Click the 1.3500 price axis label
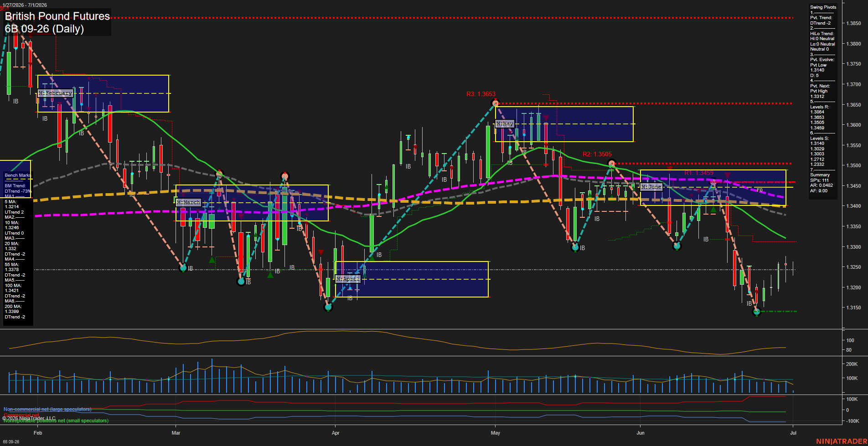 pyautogui.click(x=854, y=166)
